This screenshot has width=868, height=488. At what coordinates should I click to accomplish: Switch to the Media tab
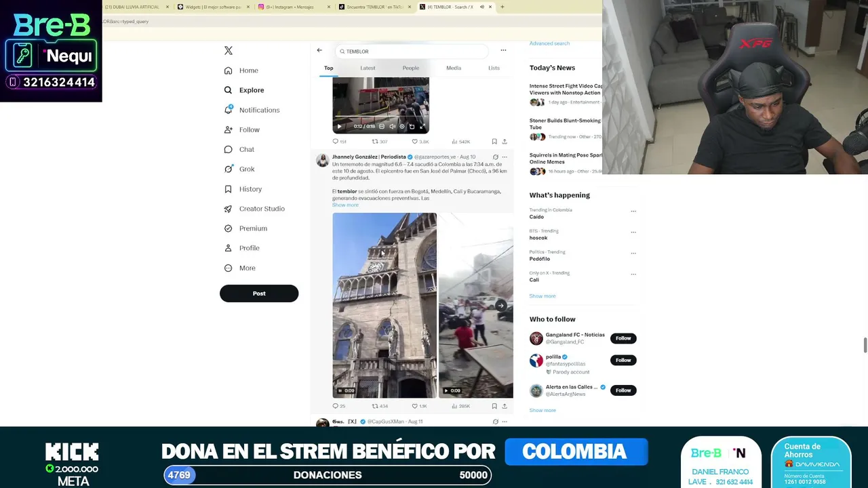point(454,68)
